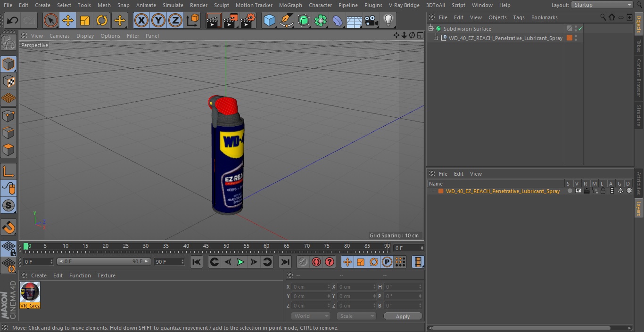Open the Array modeling objects
Image resolution: width=644 pixels, height=332 pixels.
[321, 21]
